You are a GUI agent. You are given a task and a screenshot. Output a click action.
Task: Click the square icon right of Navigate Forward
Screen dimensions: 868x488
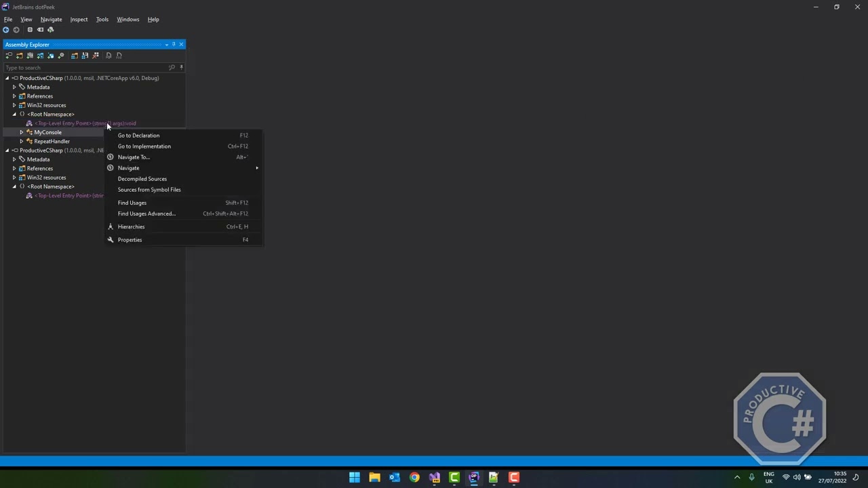pyautogui.click(x=30, y=30)
